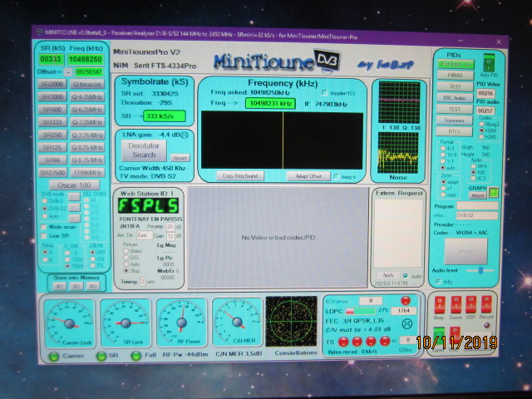The image size is (532, 399).
Task: Click the MiniTioune DVB logo
Action: 276,61
